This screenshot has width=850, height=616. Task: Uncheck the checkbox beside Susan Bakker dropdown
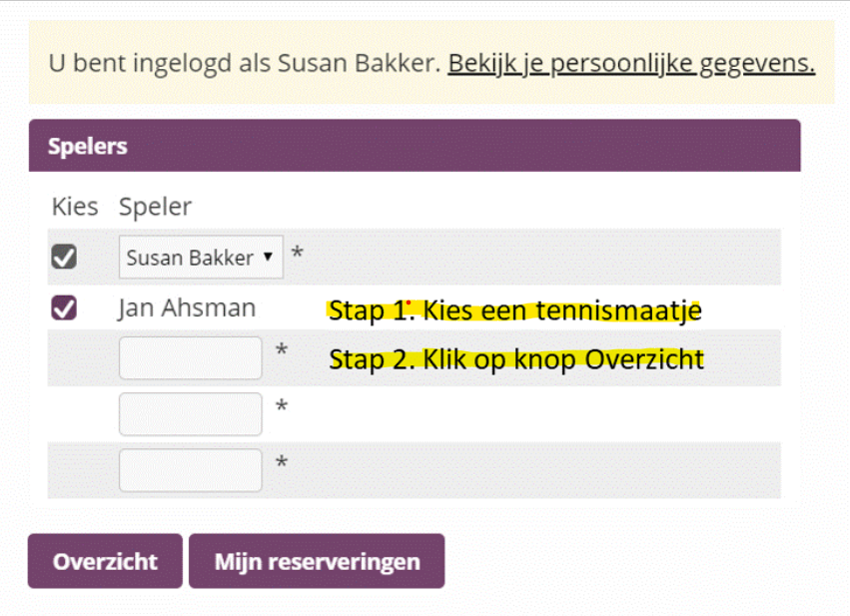64,258
